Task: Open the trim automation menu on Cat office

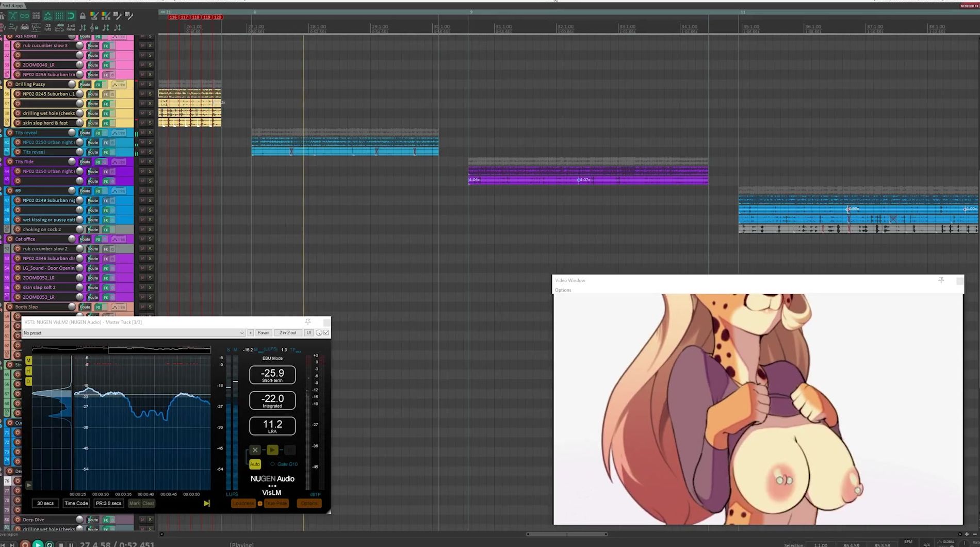Action: 119,239
